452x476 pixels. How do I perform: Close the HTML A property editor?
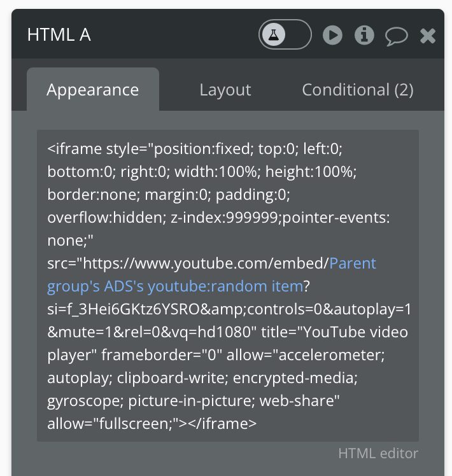point(428,36)
